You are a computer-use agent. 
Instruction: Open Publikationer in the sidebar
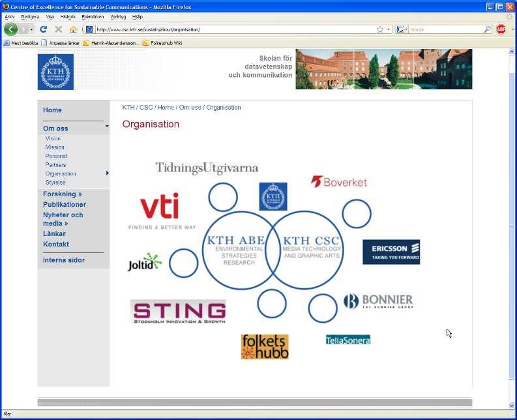point(65,205)
